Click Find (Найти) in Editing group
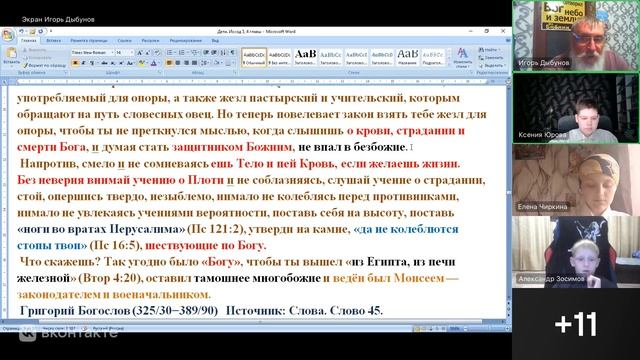This screenshot has height=360, width=640. click(489, 50)
